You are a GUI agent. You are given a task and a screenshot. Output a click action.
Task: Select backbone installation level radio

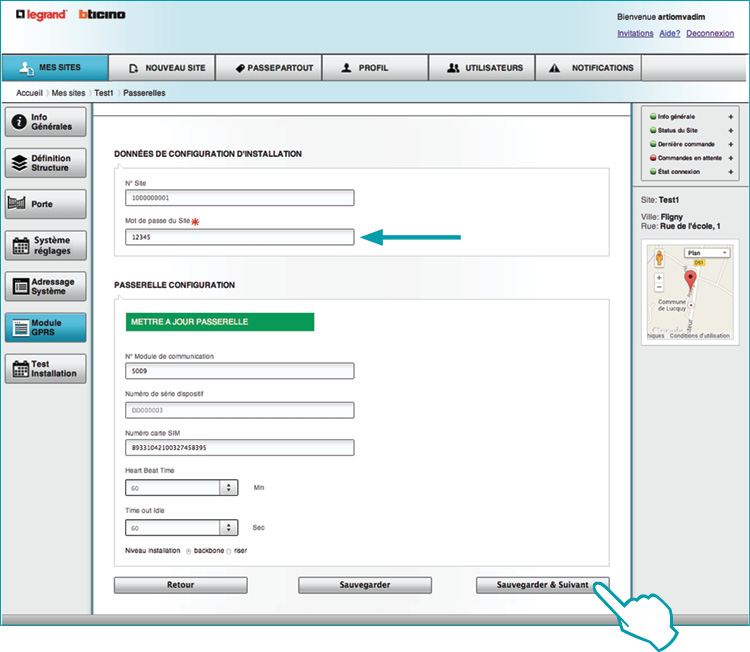coord(189,551)
